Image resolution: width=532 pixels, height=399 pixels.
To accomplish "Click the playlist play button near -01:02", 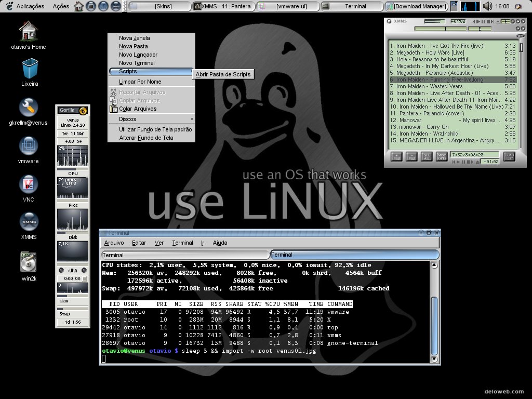I will [458, 162].
